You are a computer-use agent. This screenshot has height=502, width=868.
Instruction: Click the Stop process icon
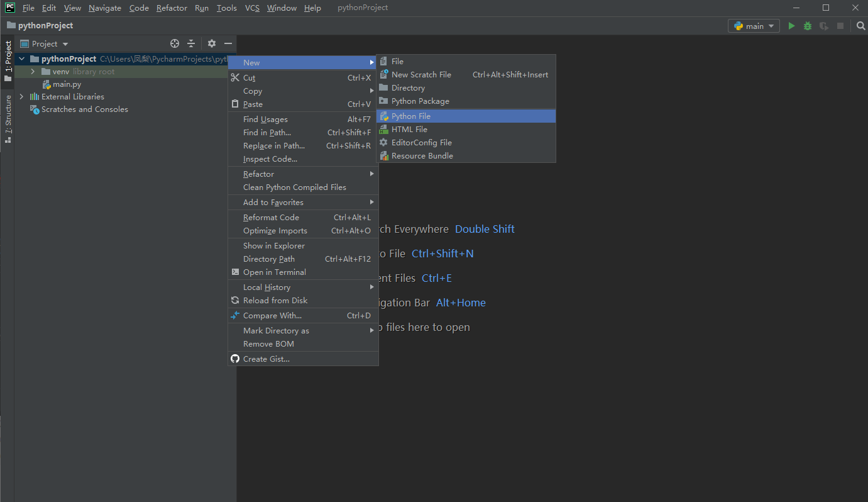[x=840, y=26]
